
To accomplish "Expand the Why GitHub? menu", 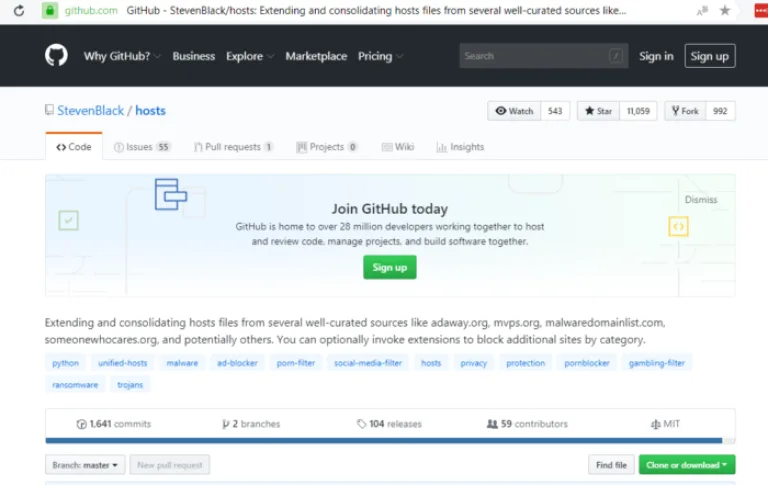I will tap(122, 56).
